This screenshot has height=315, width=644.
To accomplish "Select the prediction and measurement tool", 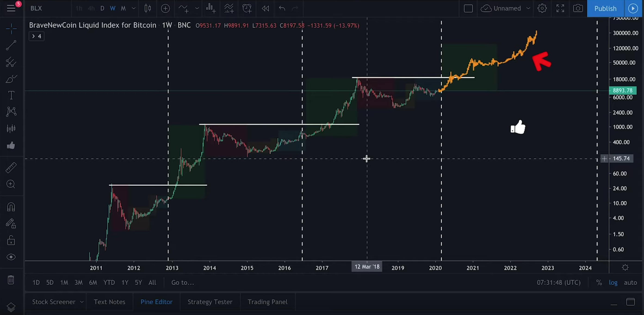I will [11, 129].
